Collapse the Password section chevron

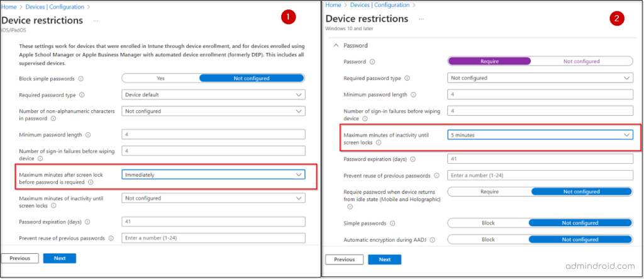(336, 45)
